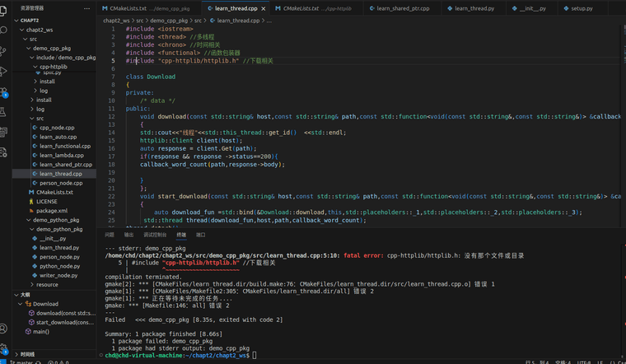This screenshot has width=626, height=364.
Task: Open the Explorer view in the activity bar
Action: coord(3,10)
